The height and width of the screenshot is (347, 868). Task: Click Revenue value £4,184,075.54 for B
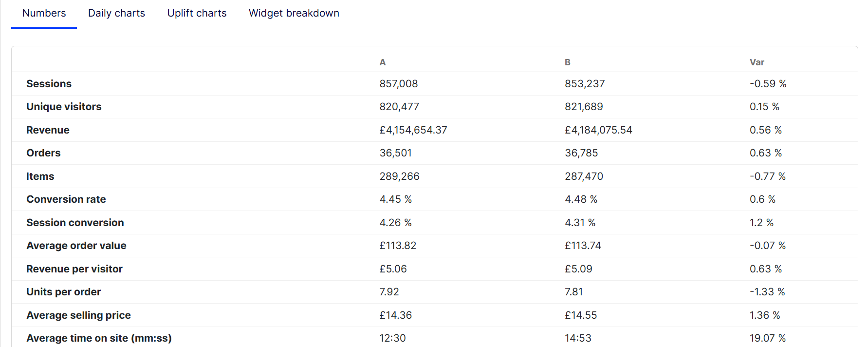click(598, 130)
